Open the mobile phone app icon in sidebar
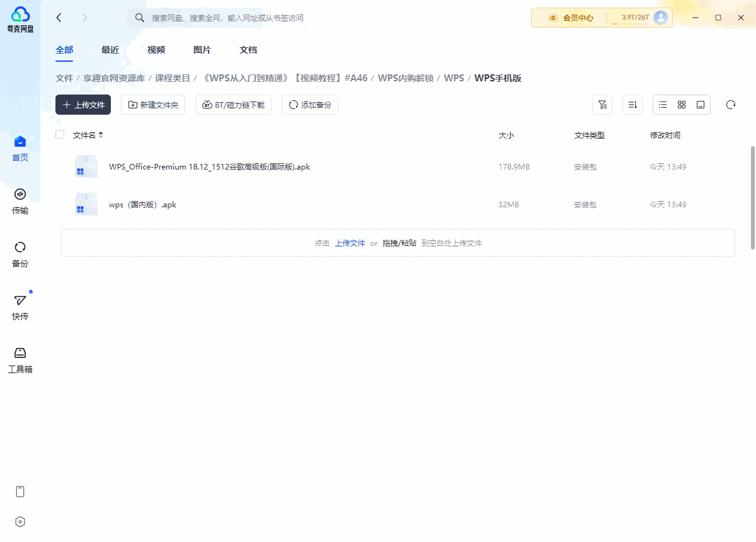This screenshot has width=756, height=542. pyautogui.click(x=20, y=491)
